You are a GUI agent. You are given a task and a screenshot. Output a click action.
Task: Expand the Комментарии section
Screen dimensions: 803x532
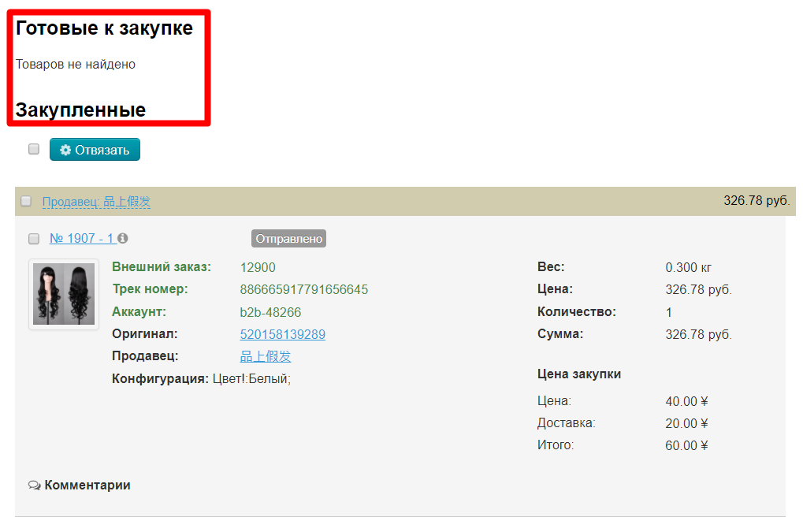pyautogui.click(x=87, y=485)
